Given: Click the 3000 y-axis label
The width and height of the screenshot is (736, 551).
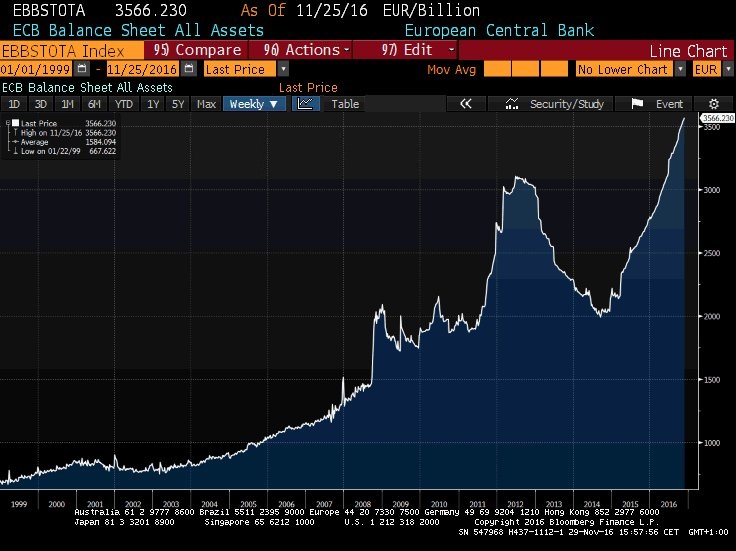Looking at the screenshot, I should [712, 190].
